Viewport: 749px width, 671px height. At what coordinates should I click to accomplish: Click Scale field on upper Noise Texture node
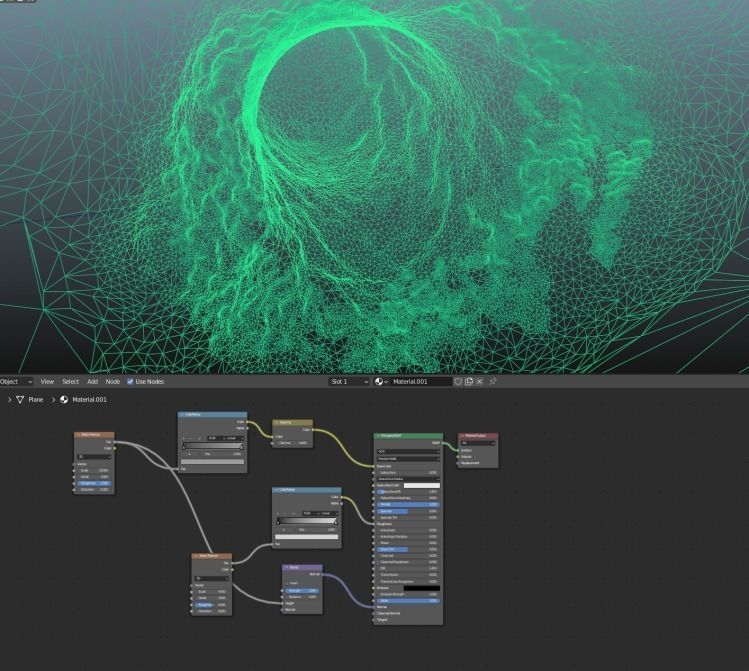[x=94, y=470]
